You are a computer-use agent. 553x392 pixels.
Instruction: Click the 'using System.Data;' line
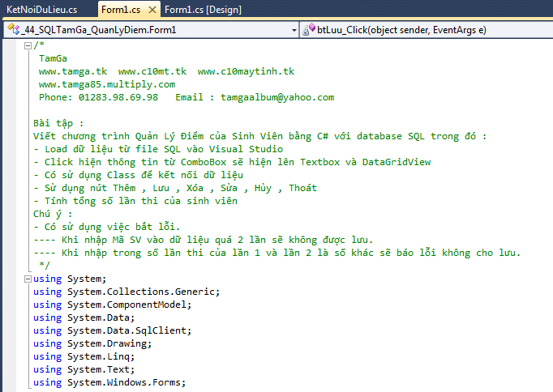84,317
